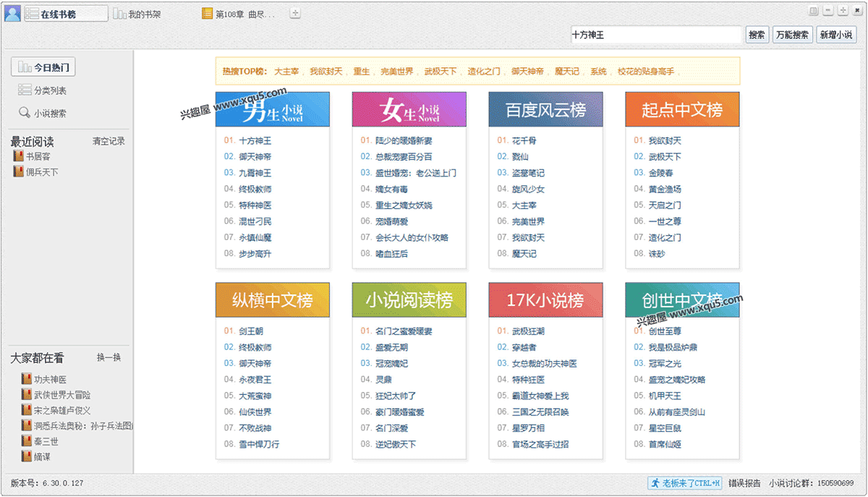Open 创世至尊 in the 创世中文榜 list
Viewport: 868px width, 497px height.
pos(665,331)
